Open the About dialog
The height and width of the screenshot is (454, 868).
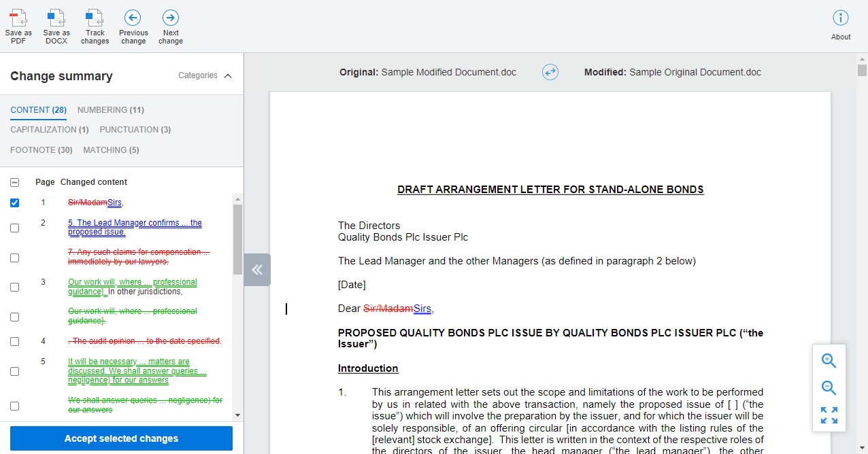(x=841, y=27)
